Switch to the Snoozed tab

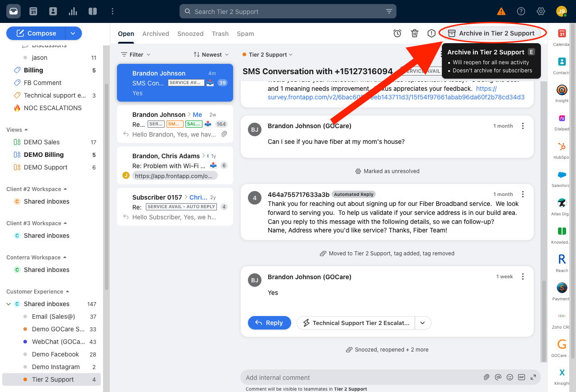pos(190,34)
